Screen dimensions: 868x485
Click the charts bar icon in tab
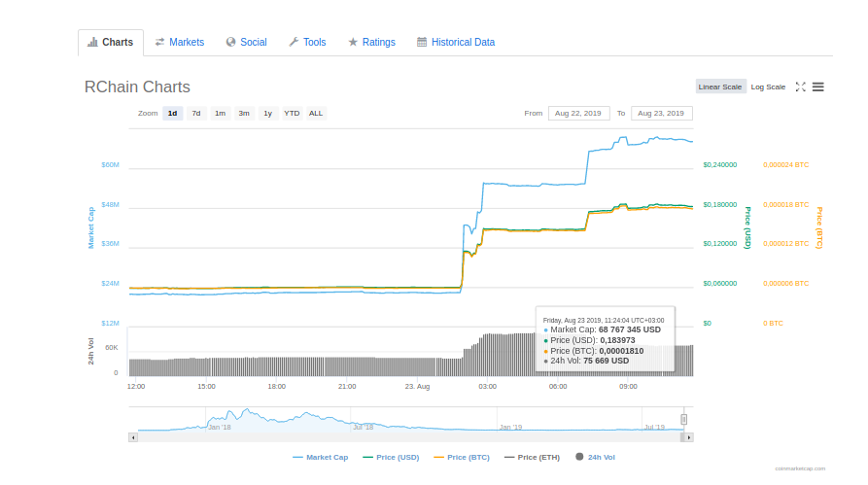click(x=93, y=42)
